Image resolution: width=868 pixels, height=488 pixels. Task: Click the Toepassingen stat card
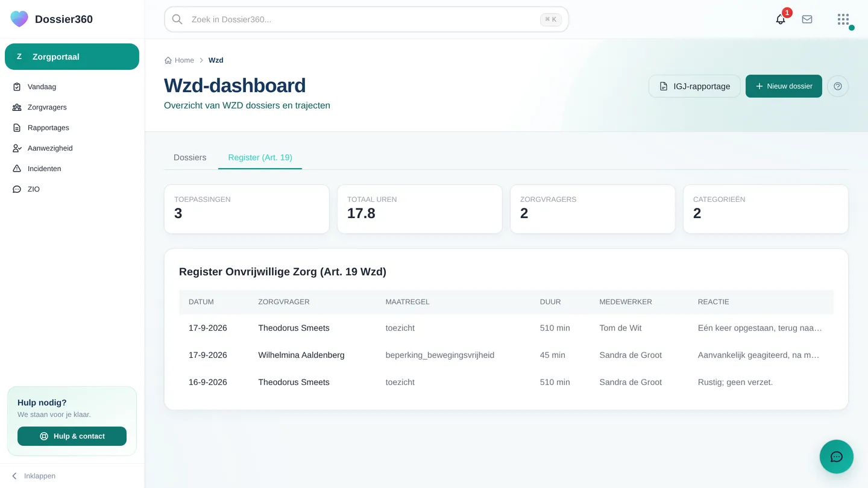point(247,209)
